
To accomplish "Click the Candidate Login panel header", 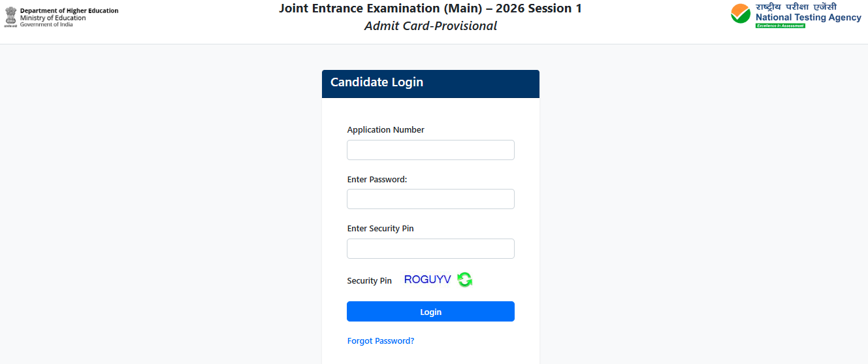I will (x=430, y=83).
